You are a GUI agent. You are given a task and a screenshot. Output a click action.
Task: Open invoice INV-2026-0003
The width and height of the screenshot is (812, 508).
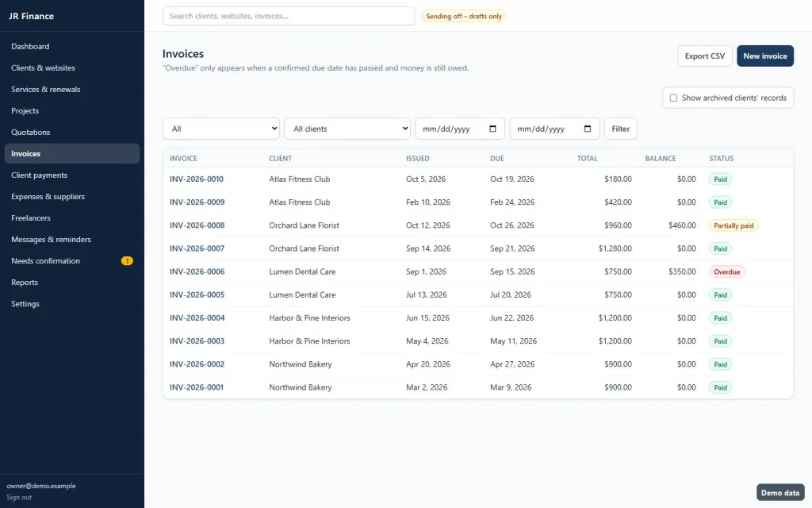[x=197, y=341]
